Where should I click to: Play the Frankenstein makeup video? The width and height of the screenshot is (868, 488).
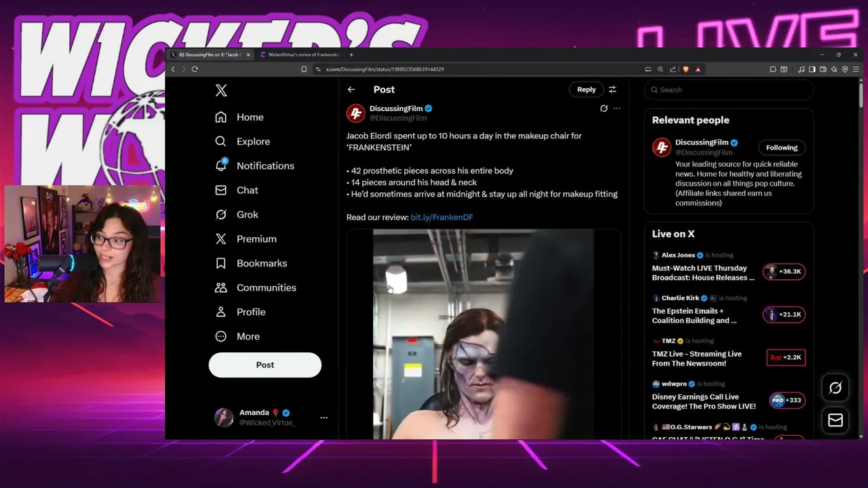pos(484,334)
